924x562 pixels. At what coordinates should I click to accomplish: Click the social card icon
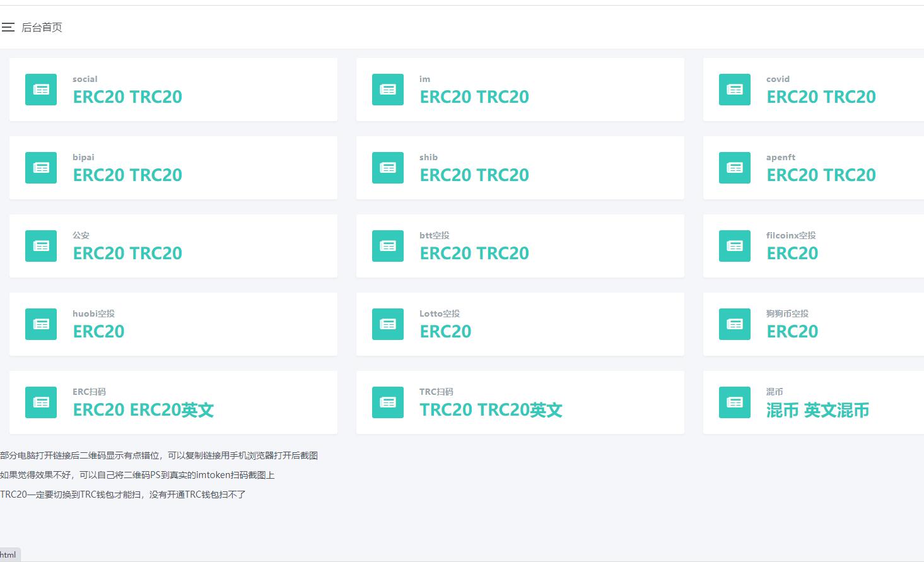[x=41, y=90]
